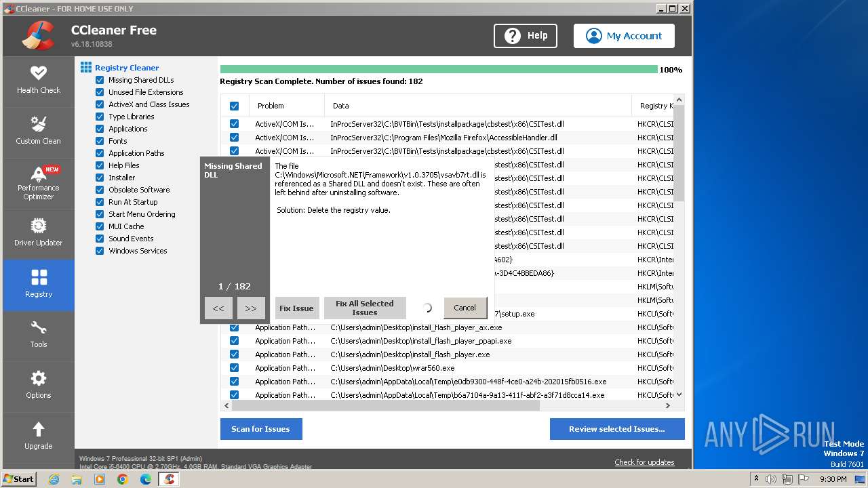Uncheck the MUI Cache option
This screenshot has width=868, height=488.
click(100, 226)
